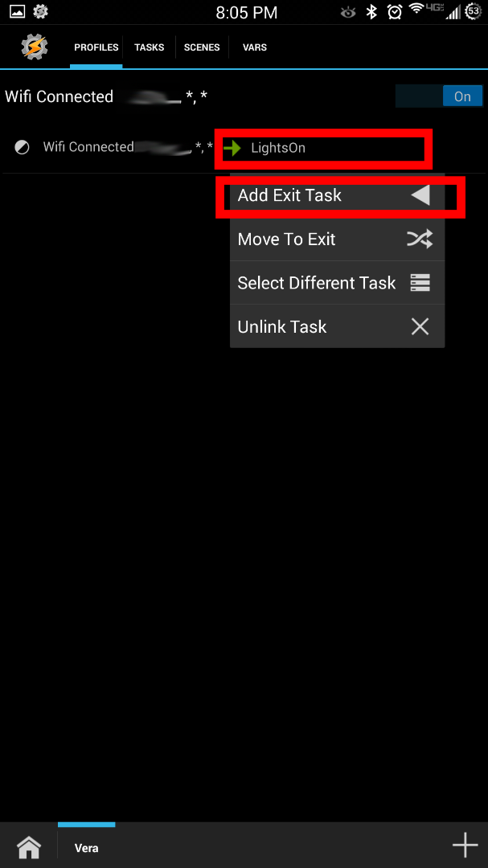Switch to the TASKS tab
488x868 pixels.
[149, 47]
